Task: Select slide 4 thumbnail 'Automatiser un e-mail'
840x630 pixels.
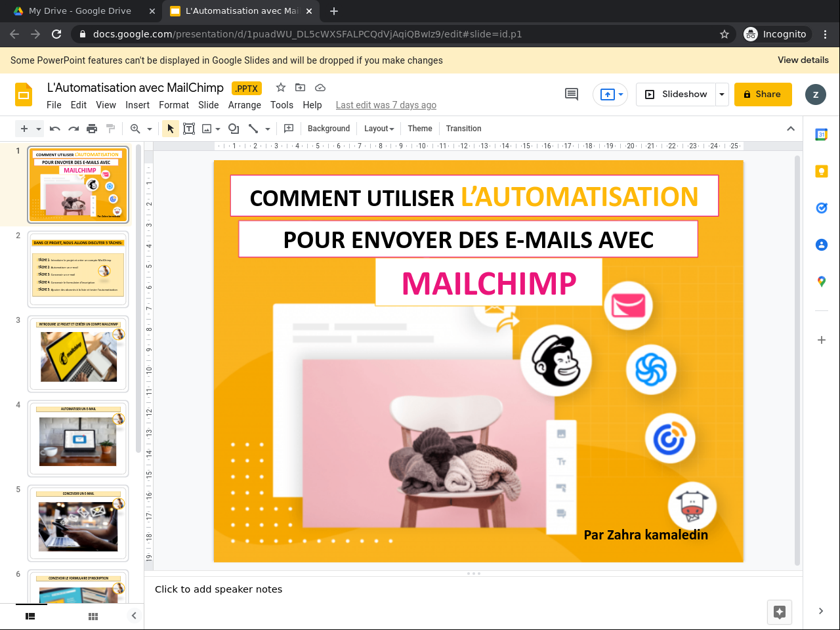Action: coord(78,438)
